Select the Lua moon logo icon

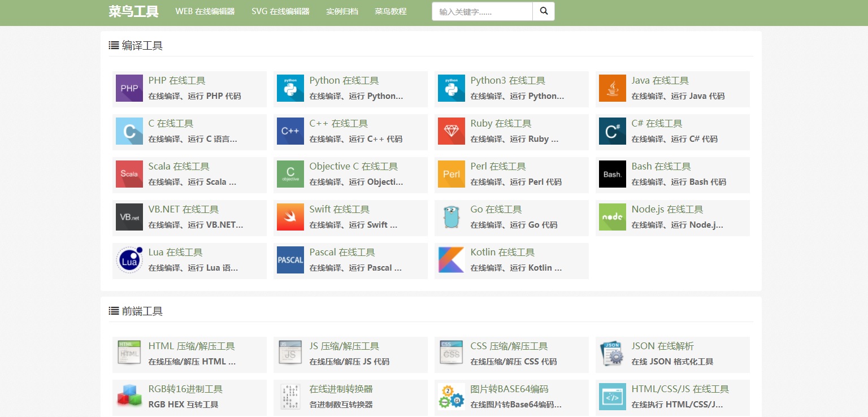(129, 260)
